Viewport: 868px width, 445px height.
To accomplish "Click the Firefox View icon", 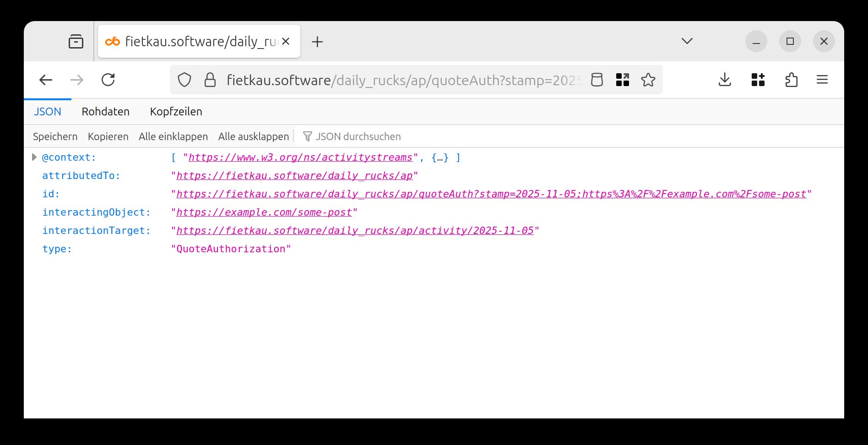I will tap(76, 41).
